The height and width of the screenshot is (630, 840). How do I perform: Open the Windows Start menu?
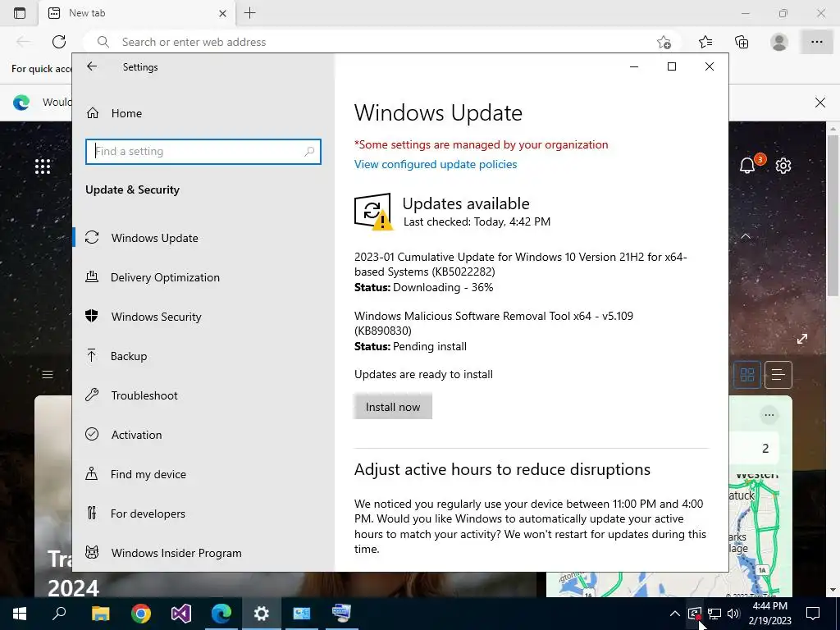(20, 614)
